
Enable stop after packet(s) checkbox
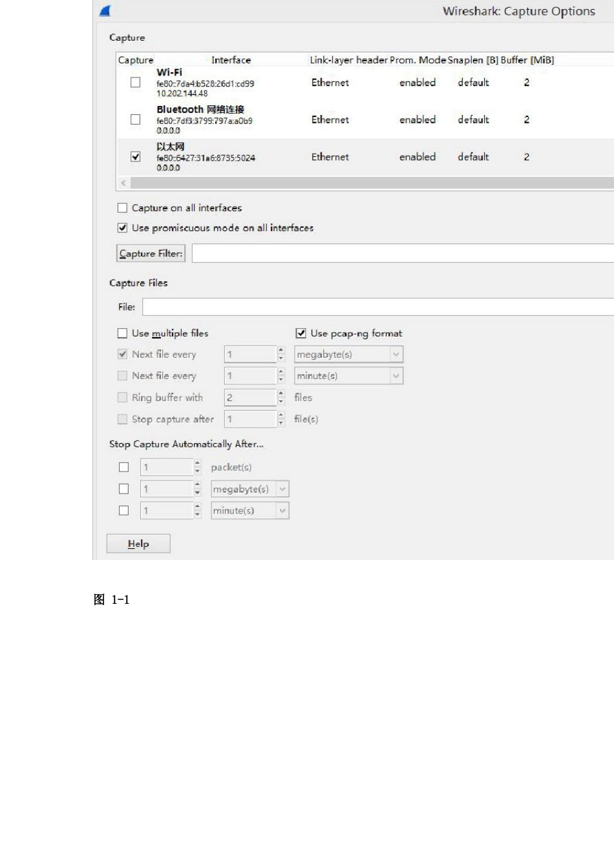pyautogui.click(x=124, y=467)
